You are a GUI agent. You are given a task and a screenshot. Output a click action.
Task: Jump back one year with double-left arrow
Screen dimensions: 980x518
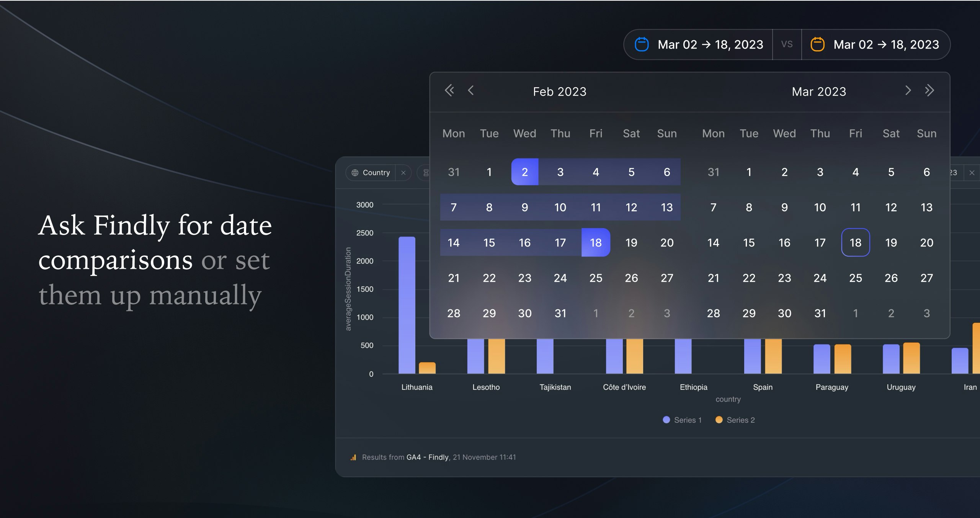click(x=449, y=90)
